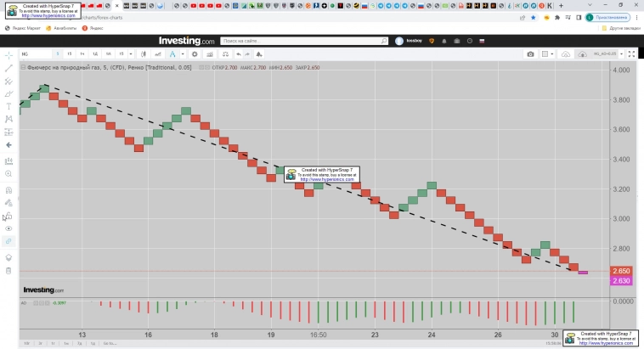The height and width of the screenshot is (349, 644).
Task: Click the Go to... date button
Action: [110, 343]
